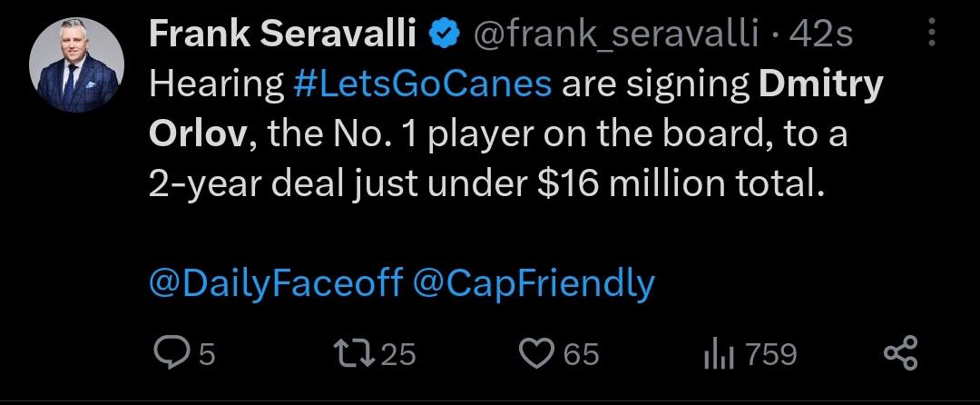Click the Frank Seravalli display name
The image size is (980, 405).
tap(281, 35)
